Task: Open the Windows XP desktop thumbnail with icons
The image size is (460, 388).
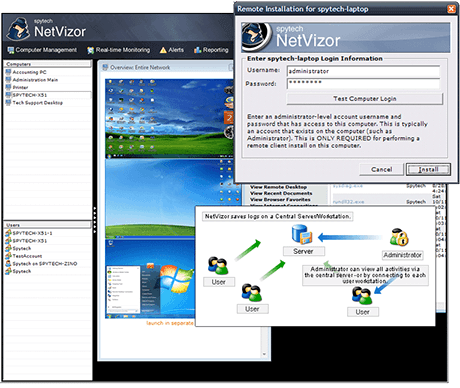Action: point(169,119)
